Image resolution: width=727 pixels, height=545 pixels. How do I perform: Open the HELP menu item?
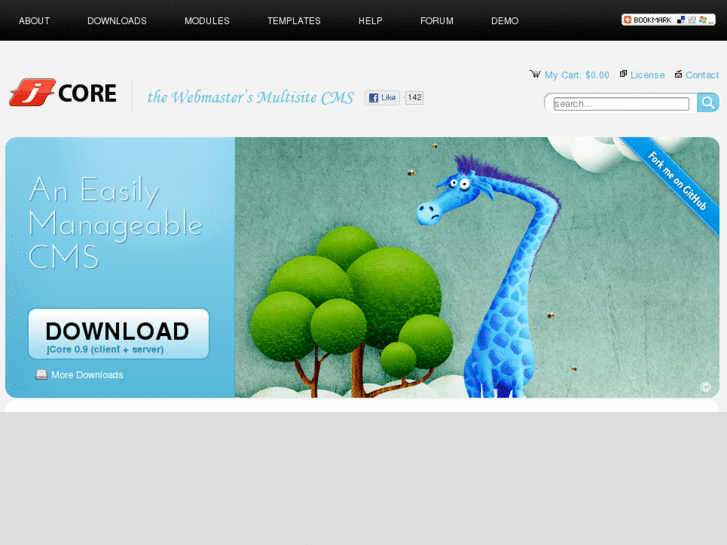(x=370, y=21)
